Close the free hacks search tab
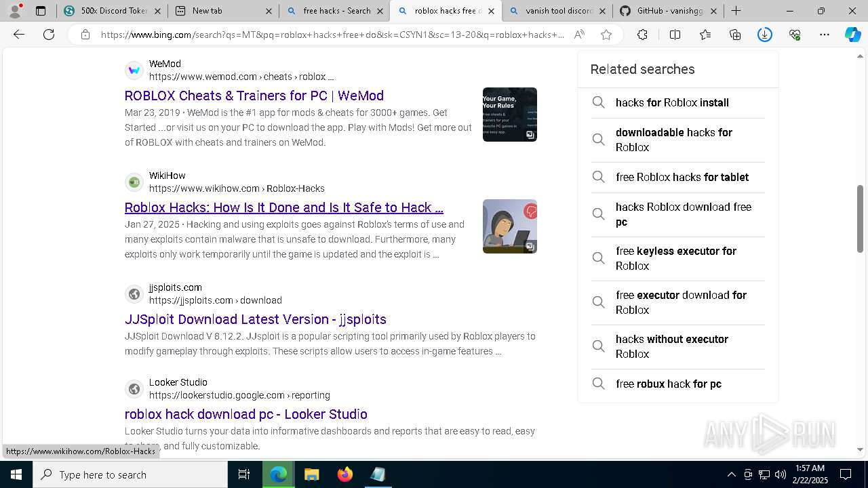Viewport: 868px width, 488px height. pyautogui.click(x=380, y=11)
